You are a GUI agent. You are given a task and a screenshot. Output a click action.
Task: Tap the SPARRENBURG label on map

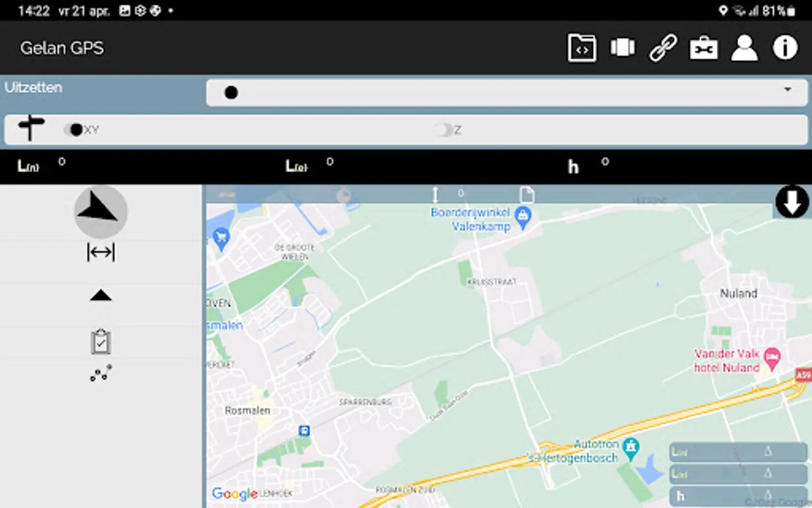coord(365,402)
